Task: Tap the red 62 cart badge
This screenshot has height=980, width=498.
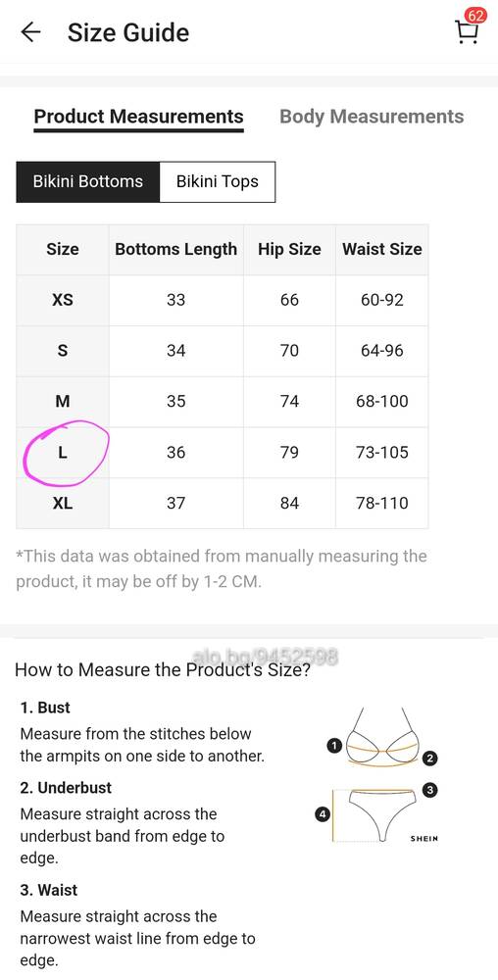Action: [x=475, y=16]
